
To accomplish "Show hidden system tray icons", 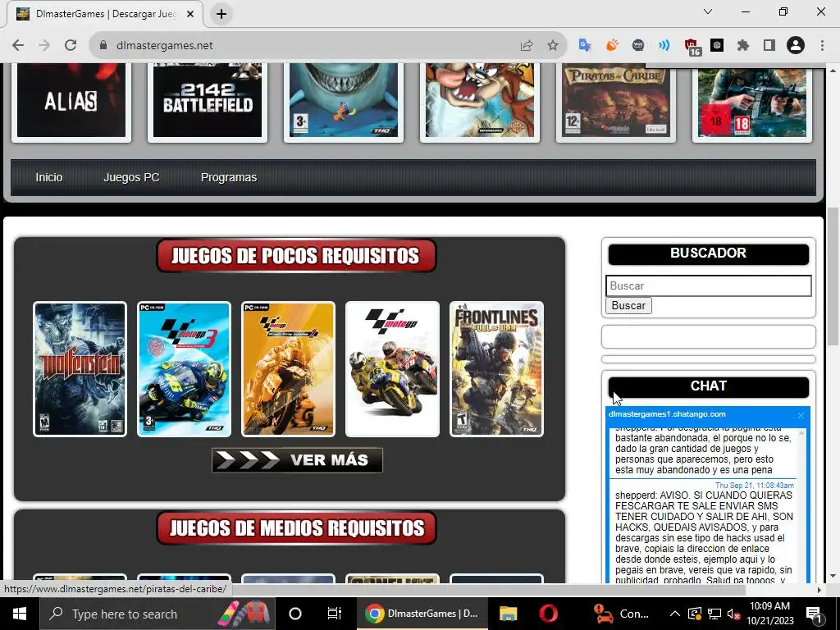I will (x=675, y=614).
